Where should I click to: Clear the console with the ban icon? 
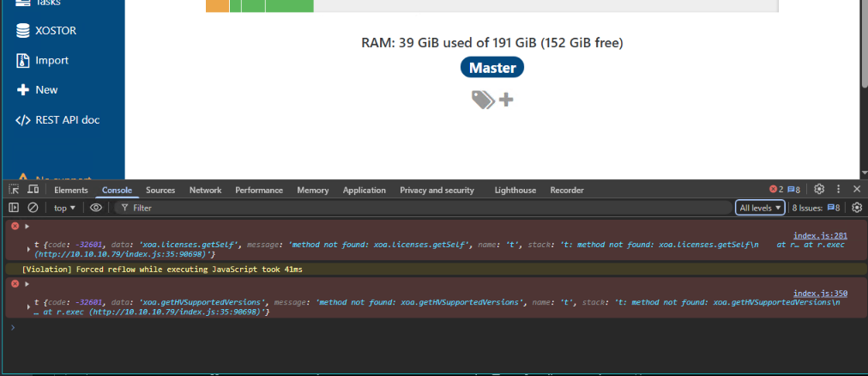coord(33,208)
